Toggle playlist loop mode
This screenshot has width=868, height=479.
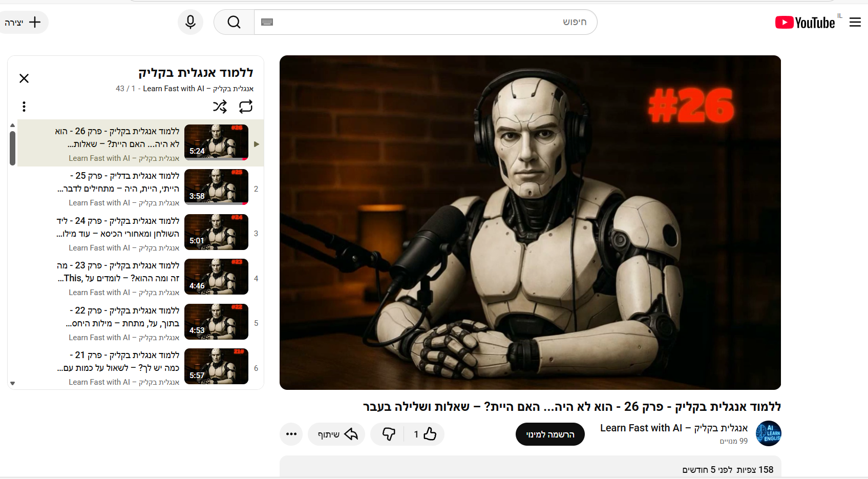[246, 107]
